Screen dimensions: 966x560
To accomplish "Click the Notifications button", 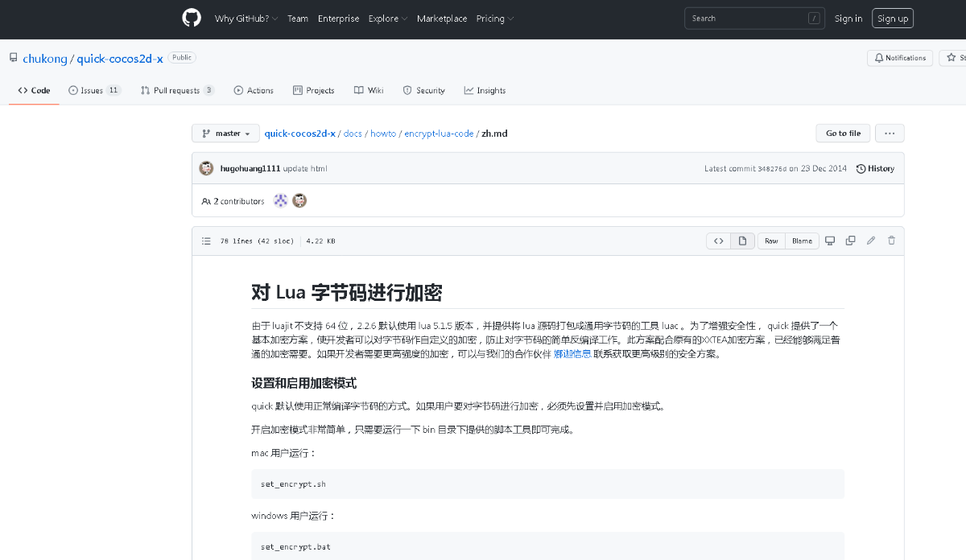I will tap(900, 58).
